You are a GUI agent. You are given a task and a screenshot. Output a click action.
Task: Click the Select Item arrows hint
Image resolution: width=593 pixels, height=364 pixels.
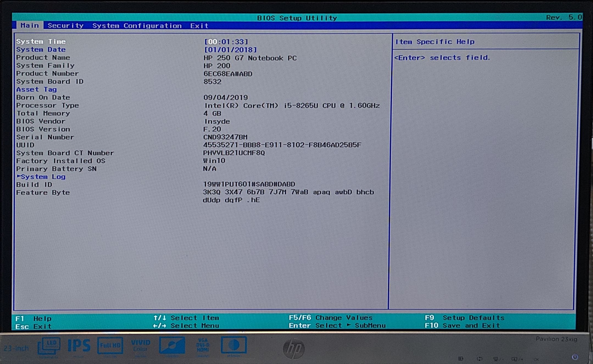tap(186, 318)
